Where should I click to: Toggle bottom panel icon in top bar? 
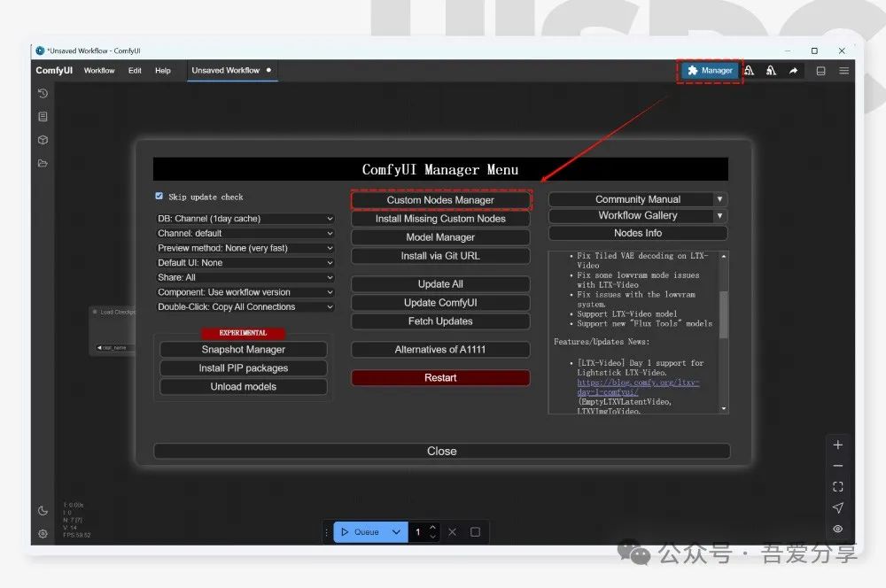click(821, 71)
